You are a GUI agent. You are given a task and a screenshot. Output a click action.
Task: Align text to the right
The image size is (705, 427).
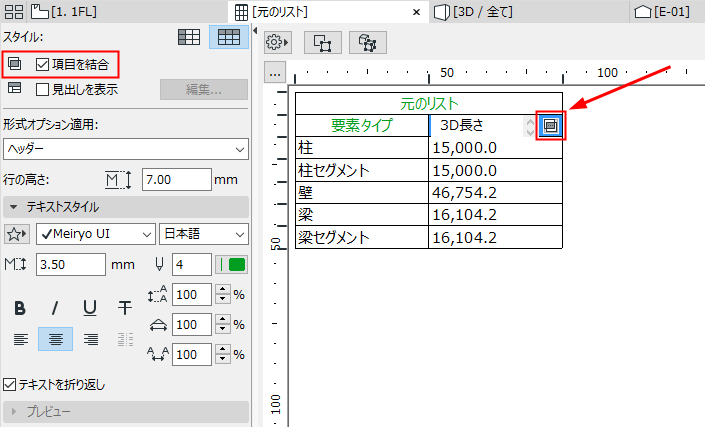click(x=90, y=339)
